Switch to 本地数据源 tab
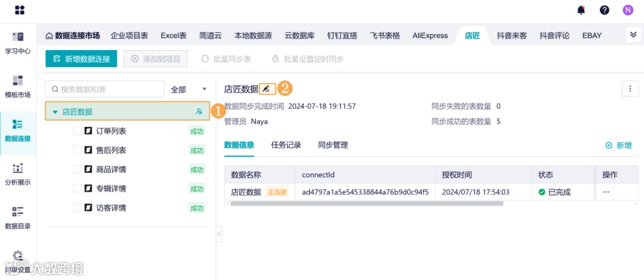 pyautogui.click(x=253, y=36)
